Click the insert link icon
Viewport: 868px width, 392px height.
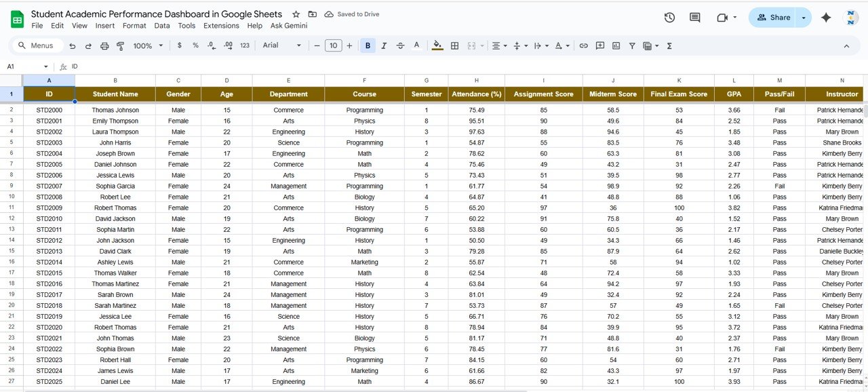click(583, 45)
